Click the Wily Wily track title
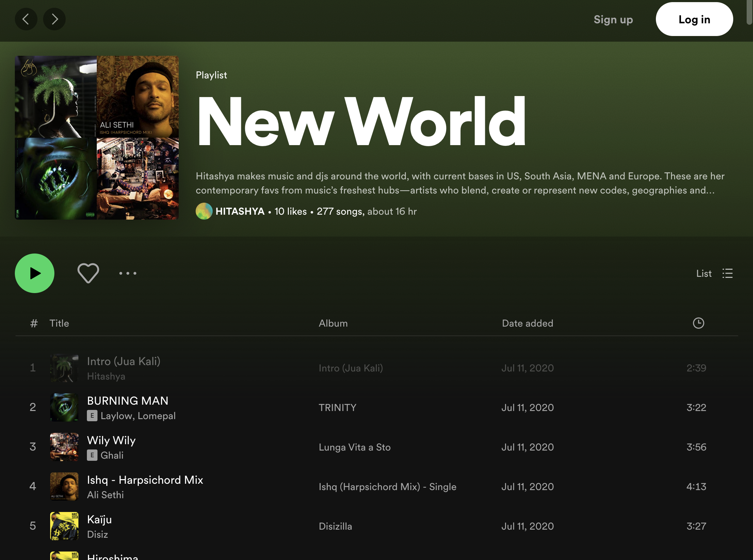 point(111,440)
